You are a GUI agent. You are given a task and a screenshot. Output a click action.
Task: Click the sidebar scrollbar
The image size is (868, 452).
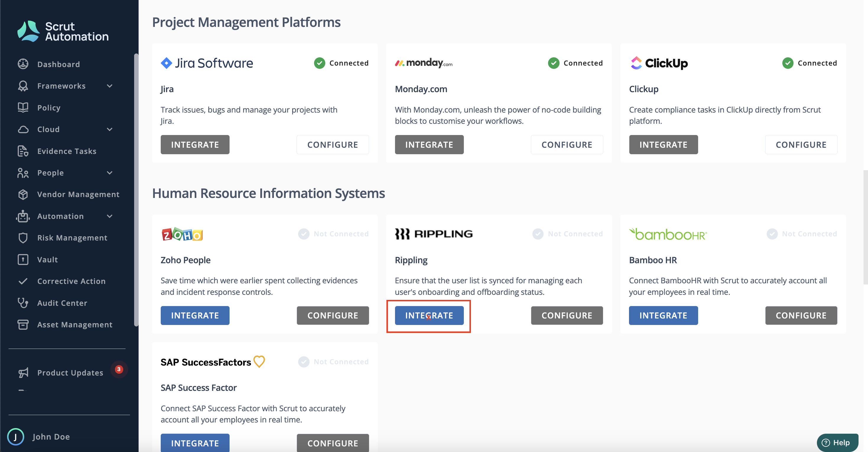pyautogui.click(x=136, y=190)
